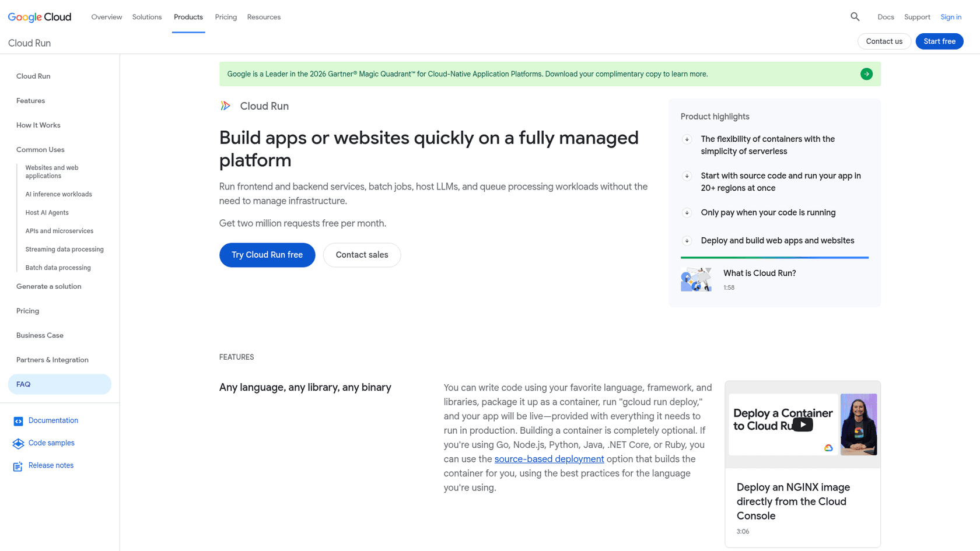Open the Resources nav item

pyautogui.click(x=264, y=17)
